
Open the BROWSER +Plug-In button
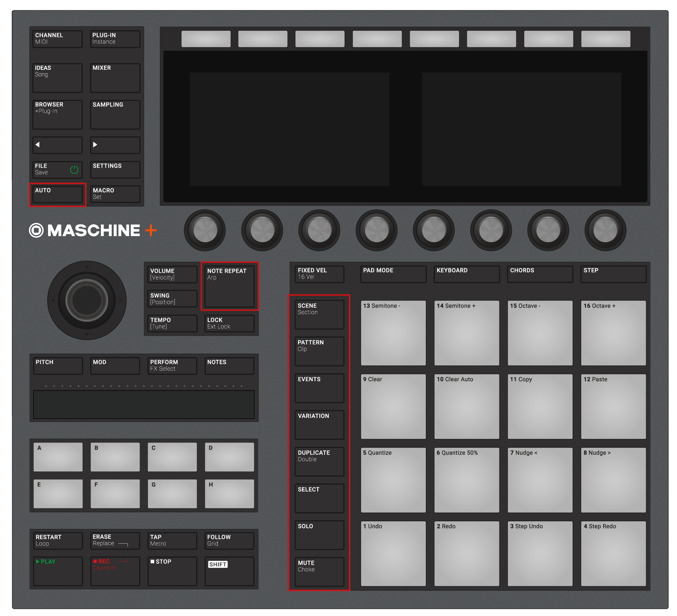point(57,114)
